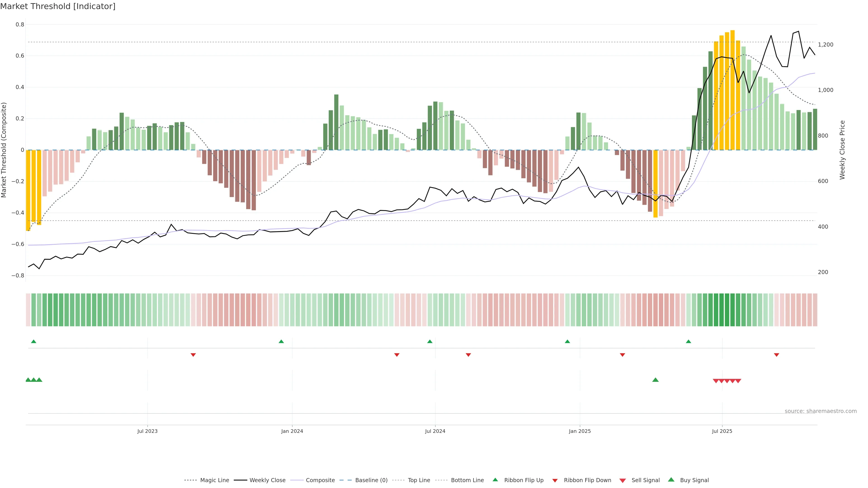Click the Ribbon Flip Down triangle icon in legend
The image size is (868, 488).
[555, 481]
